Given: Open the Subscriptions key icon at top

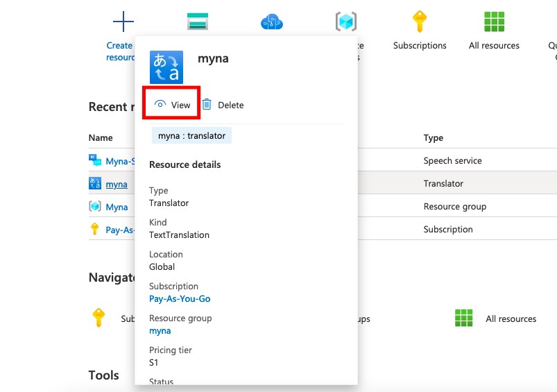Looking at the screenshot, I should point(420,22).
